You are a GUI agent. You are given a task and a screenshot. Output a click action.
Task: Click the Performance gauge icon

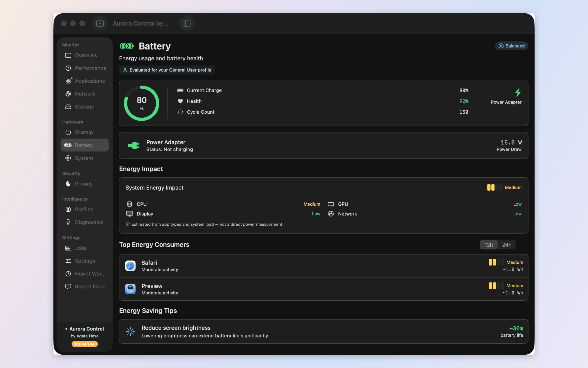pos(68,68)
